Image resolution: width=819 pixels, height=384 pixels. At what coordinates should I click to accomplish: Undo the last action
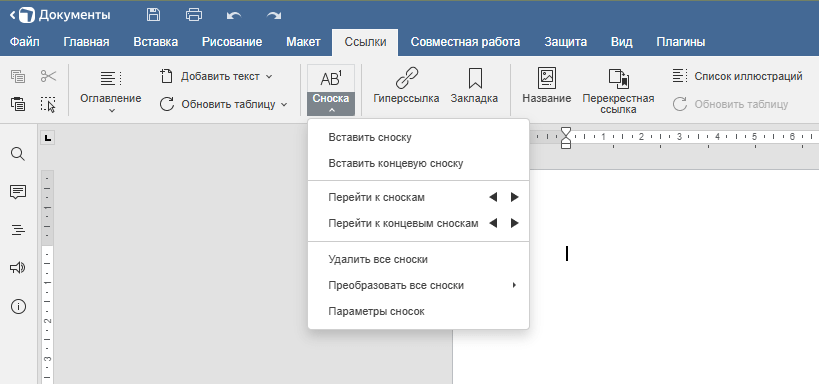(234, 15)
